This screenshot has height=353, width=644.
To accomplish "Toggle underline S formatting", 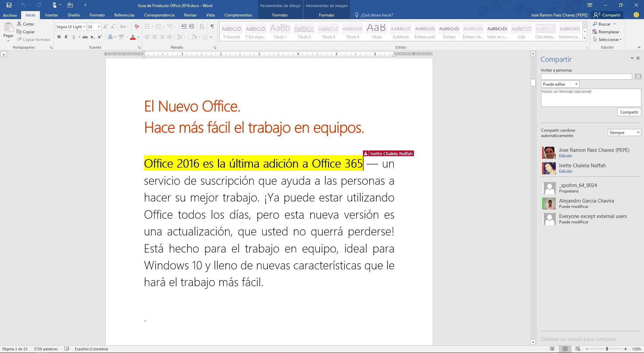I will click(73, 37).
